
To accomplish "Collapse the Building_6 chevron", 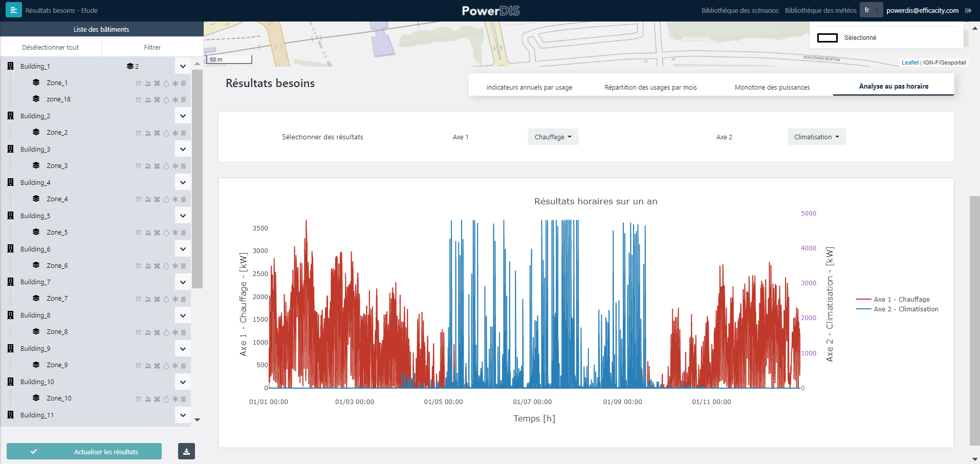I will click(183, 249).
